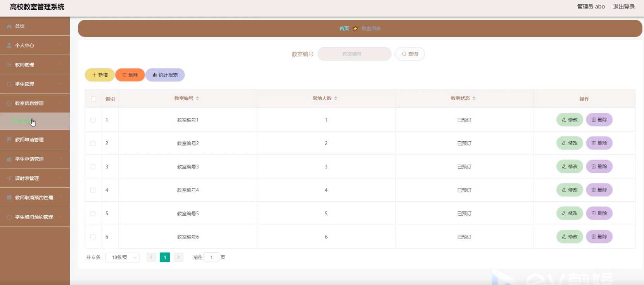
Task: Click the 课时表管理 sidebar icon
Action: point(9,179)
